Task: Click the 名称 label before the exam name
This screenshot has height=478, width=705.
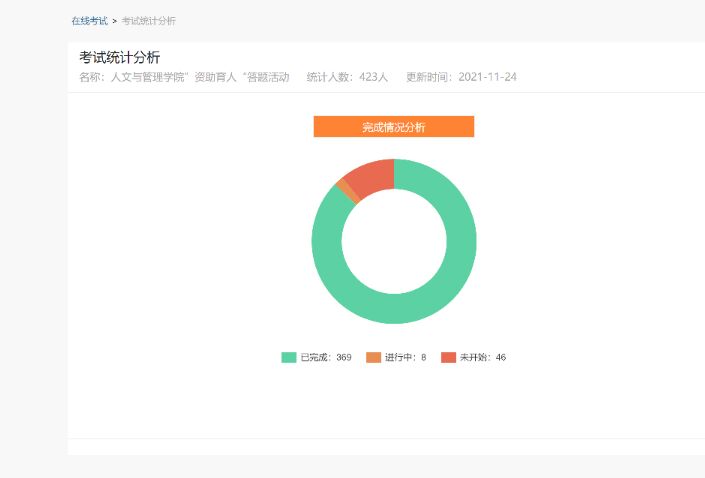Action: click(92, 77)
